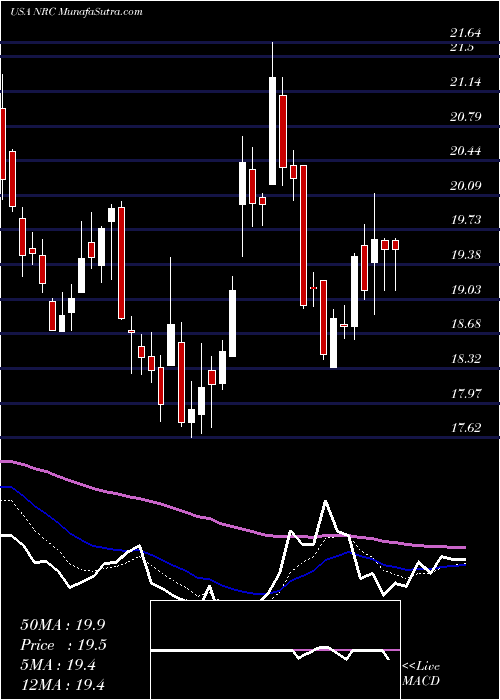The width and height of the screenshot is (500, 700).
Task: Click inside the MACD inset panel
Action: point(275,650)
